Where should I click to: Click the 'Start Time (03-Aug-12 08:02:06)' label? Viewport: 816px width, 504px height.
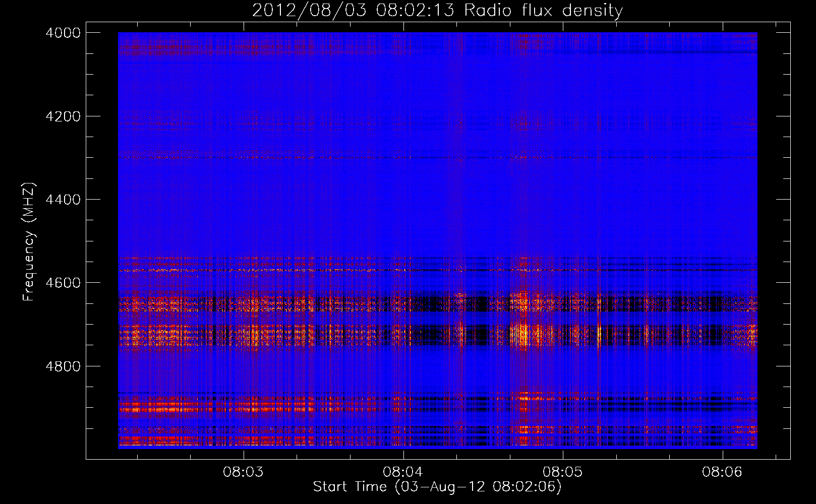437,487
